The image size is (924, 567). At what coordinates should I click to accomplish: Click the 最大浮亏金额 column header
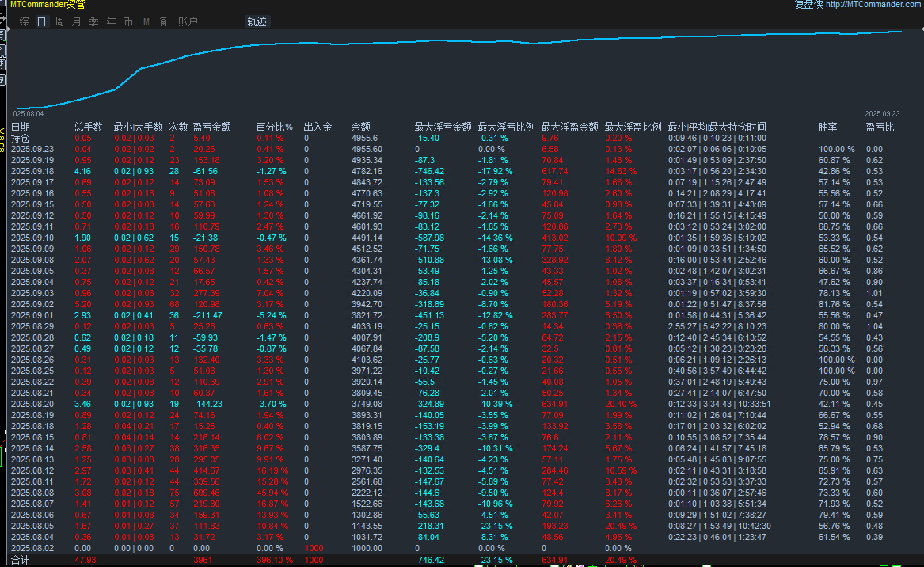[x=443, y=127]
